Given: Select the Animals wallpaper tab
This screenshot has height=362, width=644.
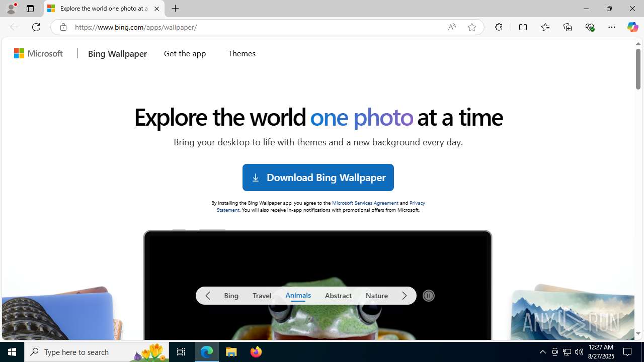Looking at the screenshot, I should 298,296.
